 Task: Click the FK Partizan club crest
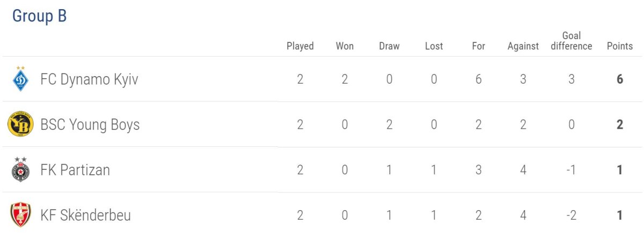click(20, 170)
